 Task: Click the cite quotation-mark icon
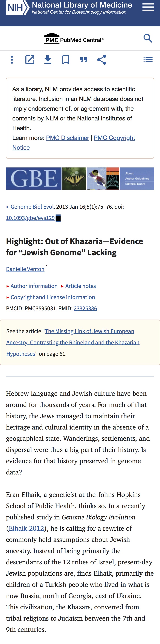coord(84,60)
